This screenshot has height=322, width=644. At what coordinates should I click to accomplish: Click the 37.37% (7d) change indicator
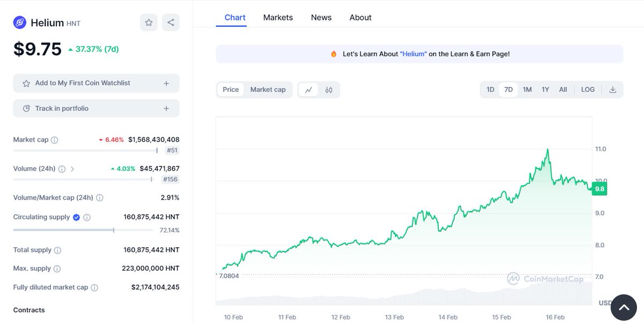click(x=93, y=49)
